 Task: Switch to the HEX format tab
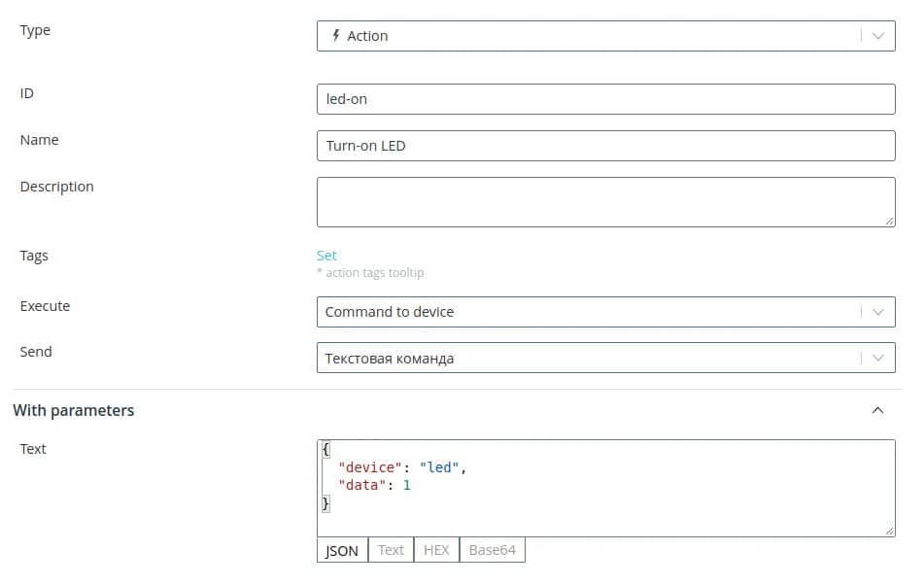pos(436,551)
